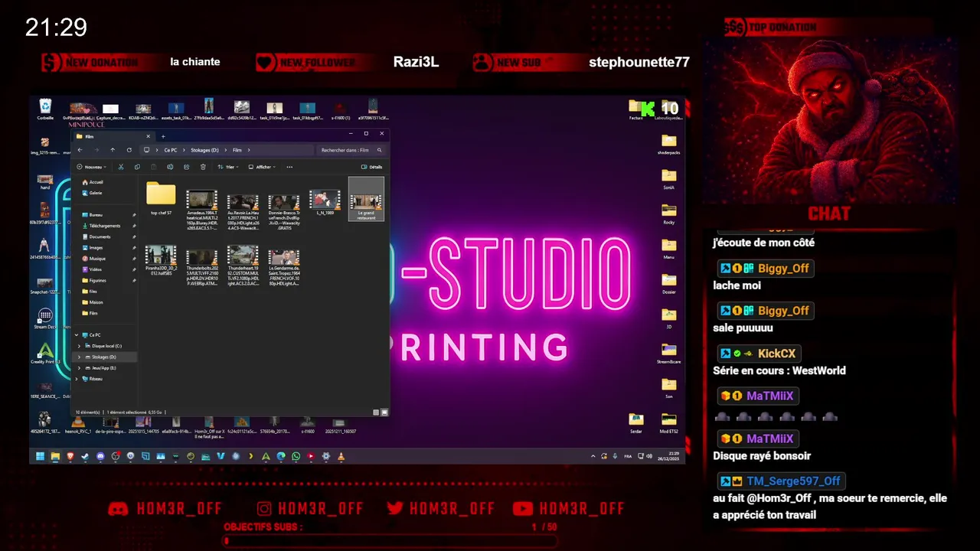Click the Share icon in the Explorer toolbar
This screenshot has width=980, height=551.
click(x=186, y=167)
